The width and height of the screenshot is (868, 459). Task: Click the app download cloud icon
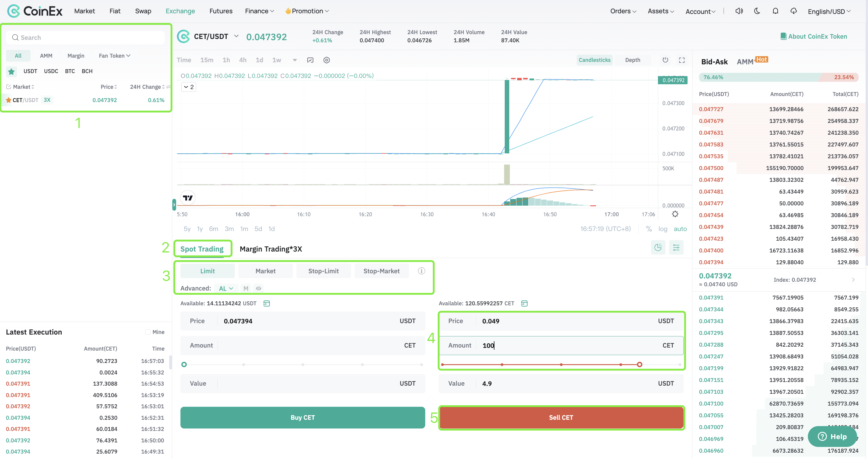[794, 11]
